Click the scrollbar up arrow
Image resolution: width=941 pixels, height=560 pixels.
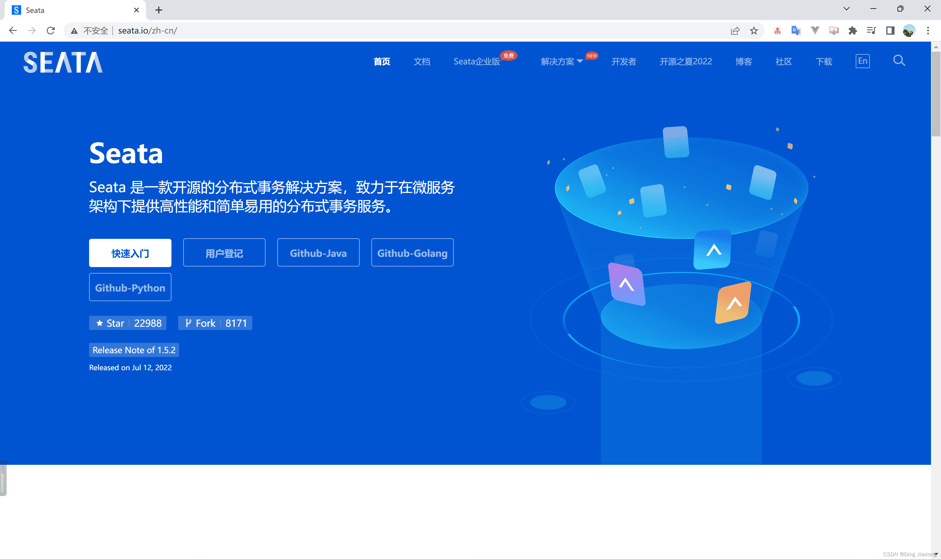click(936, 47)
